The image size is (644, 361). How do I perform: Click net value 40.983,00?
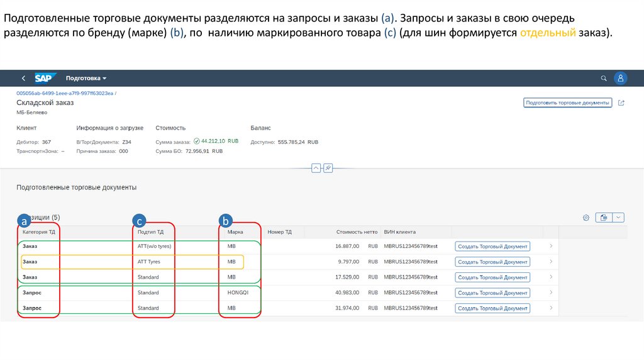click(x=347, y=293)
